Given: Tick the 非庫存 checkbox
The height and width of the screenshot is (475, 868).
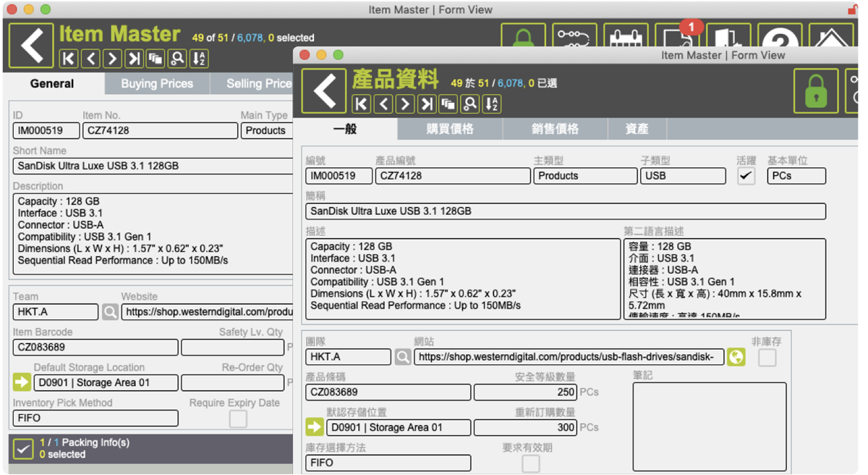Looking at the screenshot, I should pos(767,357).
